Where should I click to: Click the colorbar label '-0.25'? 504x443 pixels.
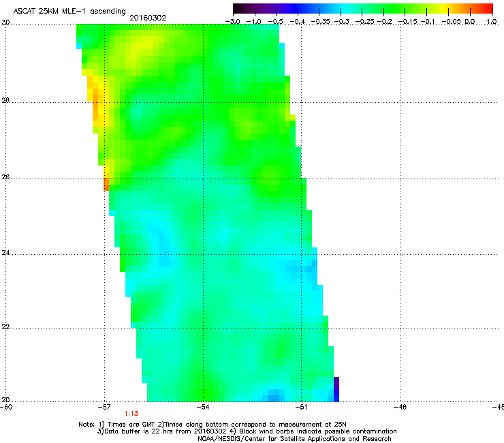[365, 22]
